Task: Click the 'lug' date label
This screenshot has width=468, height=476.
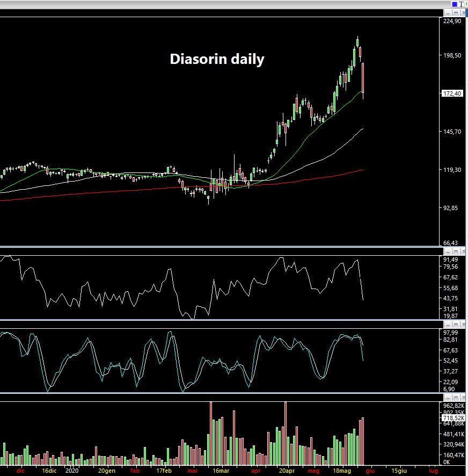Action: 434,471
